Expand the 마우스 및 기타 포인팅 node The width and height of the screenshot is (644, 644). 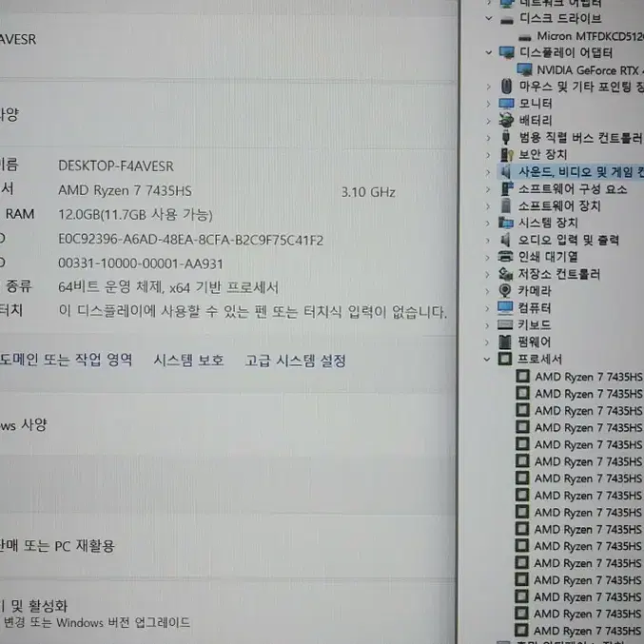pyautogui.click(x=488, y=87)
